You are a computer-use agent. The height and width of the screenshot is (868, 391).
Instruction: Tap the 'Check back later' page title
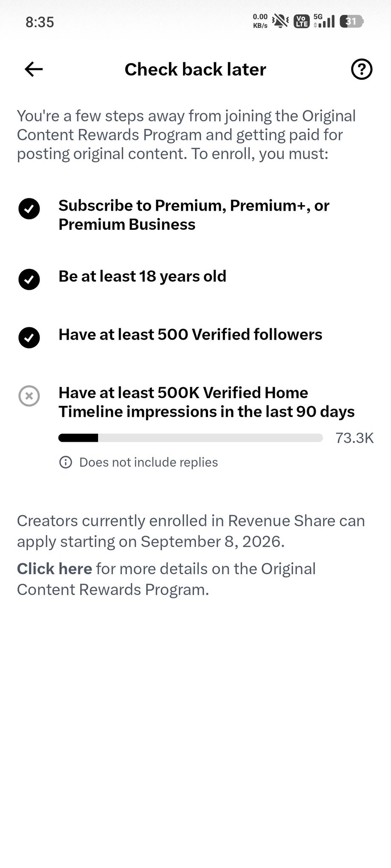pos(195,69)
